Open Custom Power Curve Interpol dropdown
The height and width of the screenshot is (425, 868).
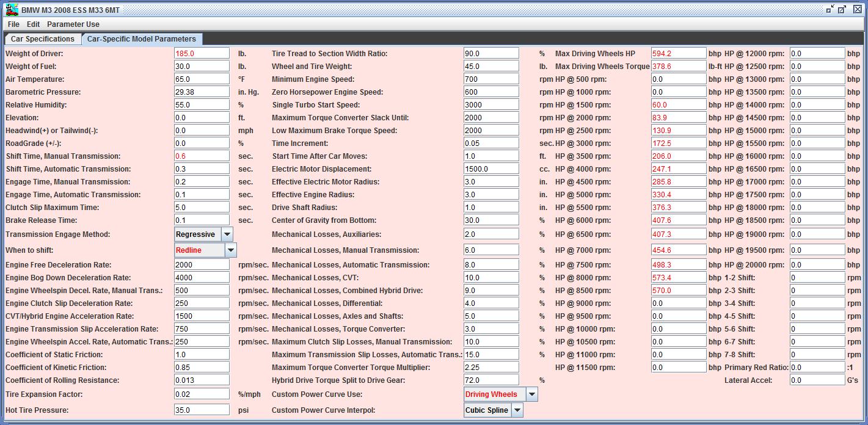tap(517, 410)
